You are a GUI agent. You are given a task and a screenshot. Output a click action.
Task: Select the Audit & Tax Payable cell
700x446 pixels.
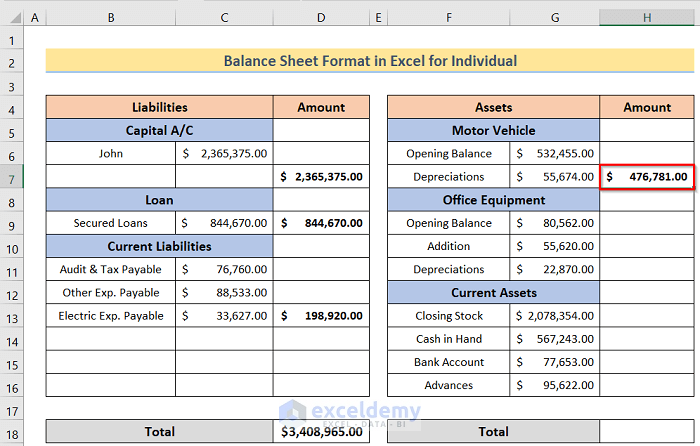click(x=110, y=269)
